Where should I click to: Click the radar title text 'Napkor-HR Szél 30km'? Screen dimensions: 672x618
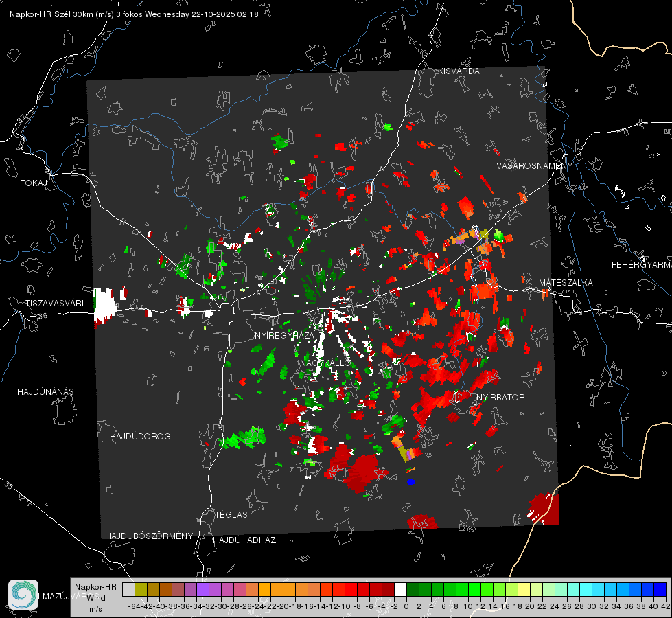coord(51,14)
